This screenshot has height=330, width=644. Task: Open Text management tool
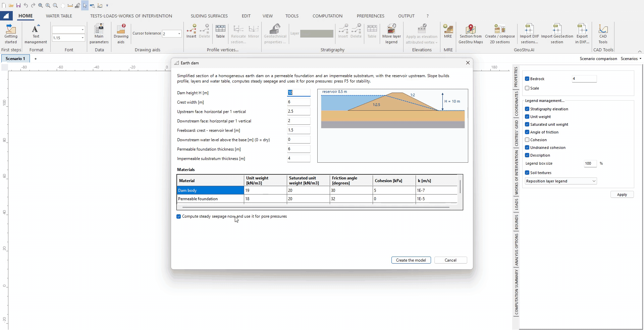coord(36,34)
